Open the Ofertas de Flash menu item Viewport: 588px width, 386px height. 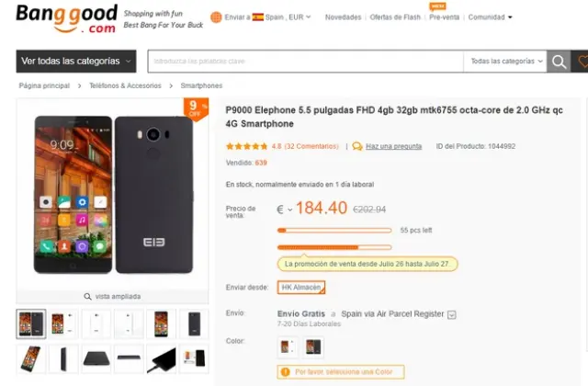[x=394, y=17]
